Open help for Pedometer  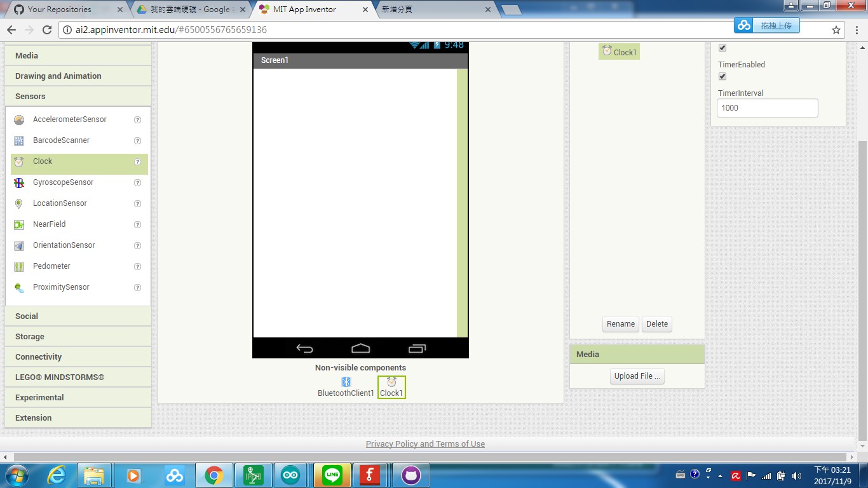[x=137, y=267]
